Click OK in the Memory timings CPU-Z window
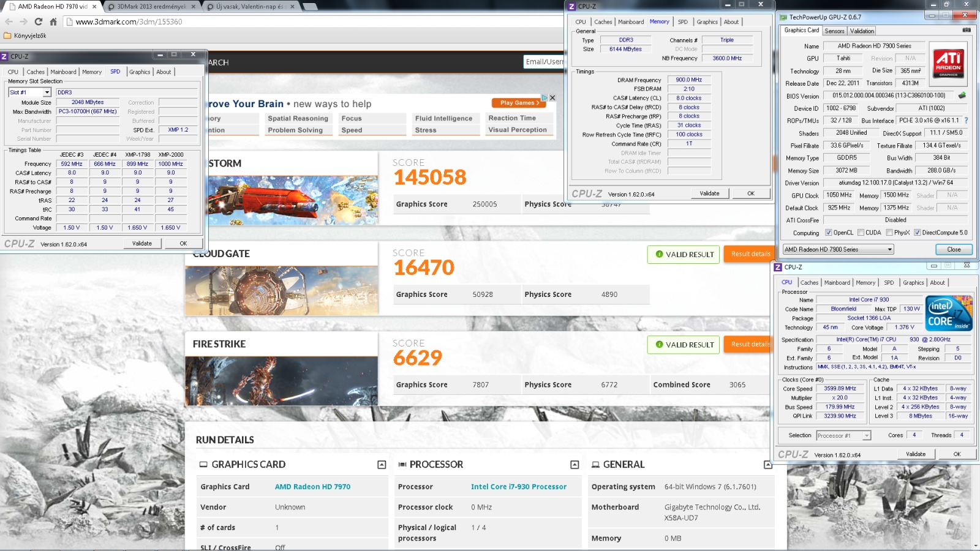The height and width of the screenshot is (551, 980). coord(751,193)
